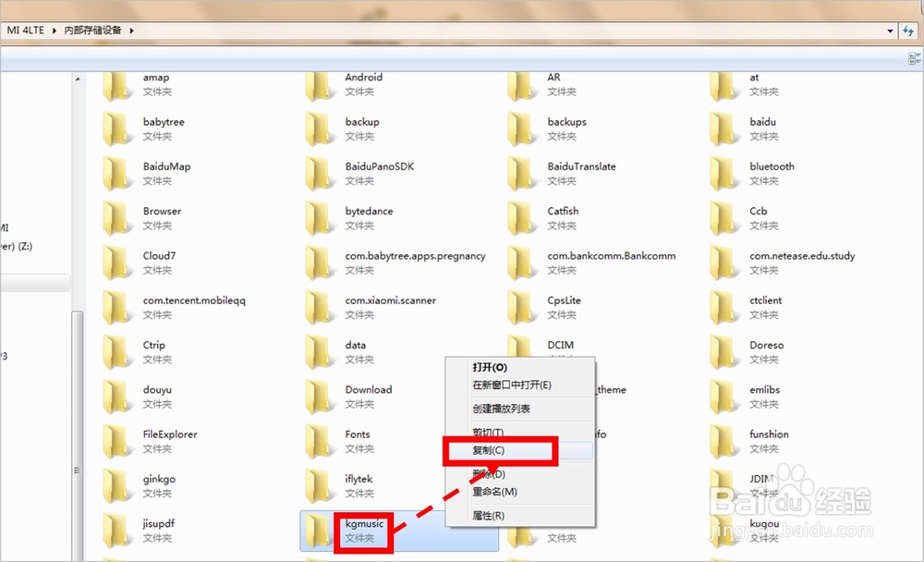Select the Cloud7 folder icon
This screenshot has width=924, height=562.
pyautogui.click(x=116, y=263)
